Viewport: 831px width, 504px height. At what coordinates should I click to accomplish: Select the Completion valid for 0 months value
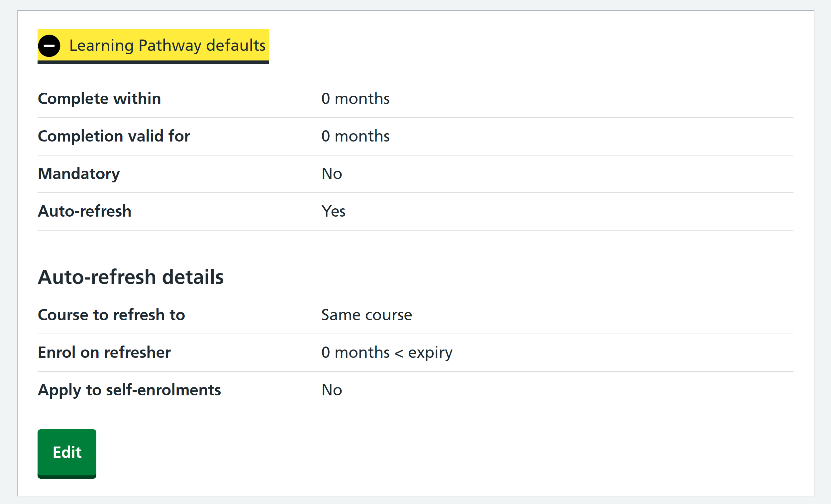[x=355, y=136]
